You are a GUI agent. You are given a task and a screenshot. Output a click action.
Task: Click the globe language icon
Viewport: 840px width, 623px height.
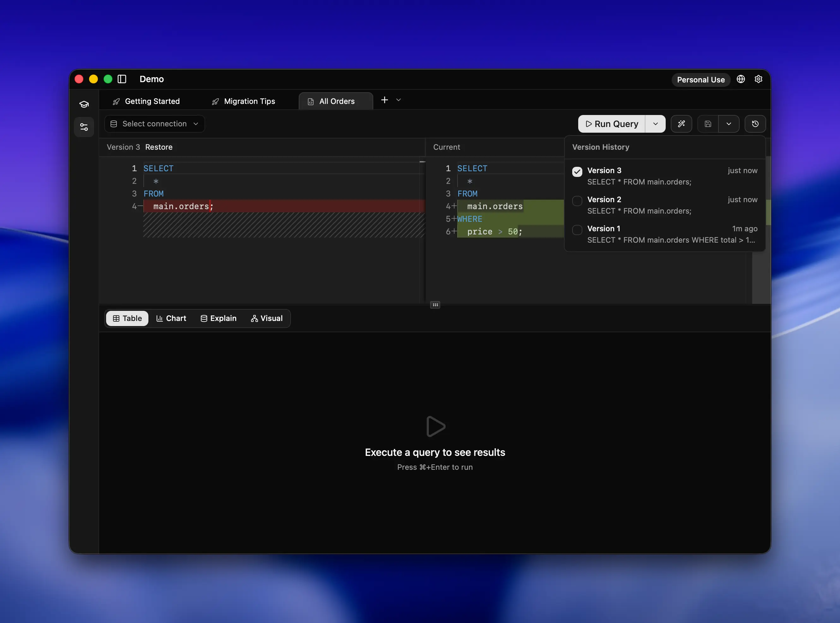click(x=741, y=79)
